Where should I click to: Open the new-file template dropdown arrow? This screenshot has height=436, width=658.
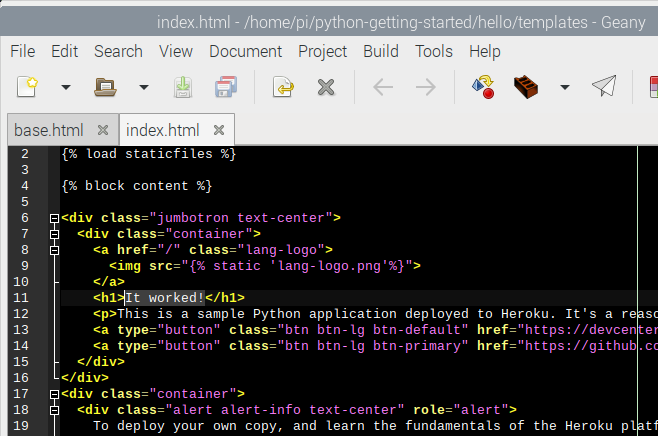(66, 88)
